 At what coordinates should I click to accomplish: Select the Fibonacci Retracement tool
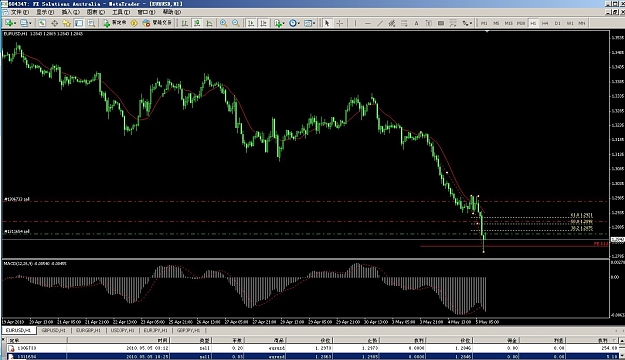click(x=404, y=23)
